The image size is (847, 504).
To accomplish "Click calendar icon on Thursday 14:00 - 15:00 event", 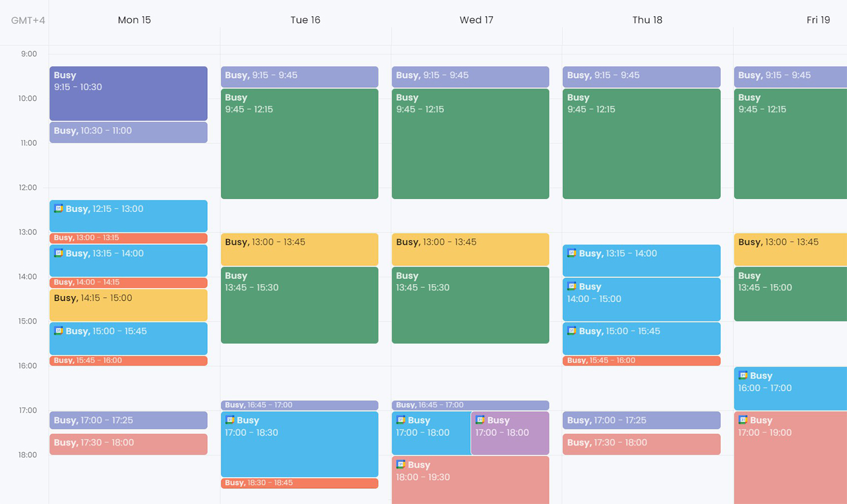I will click(x=572, y=286).
